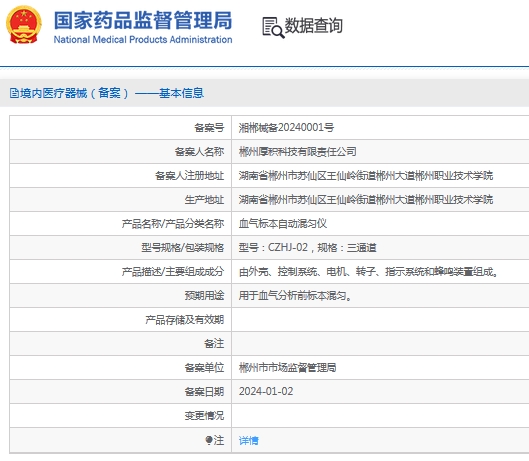
Task: Click the 备案人名称 label
Action: [x=199, y=152]
